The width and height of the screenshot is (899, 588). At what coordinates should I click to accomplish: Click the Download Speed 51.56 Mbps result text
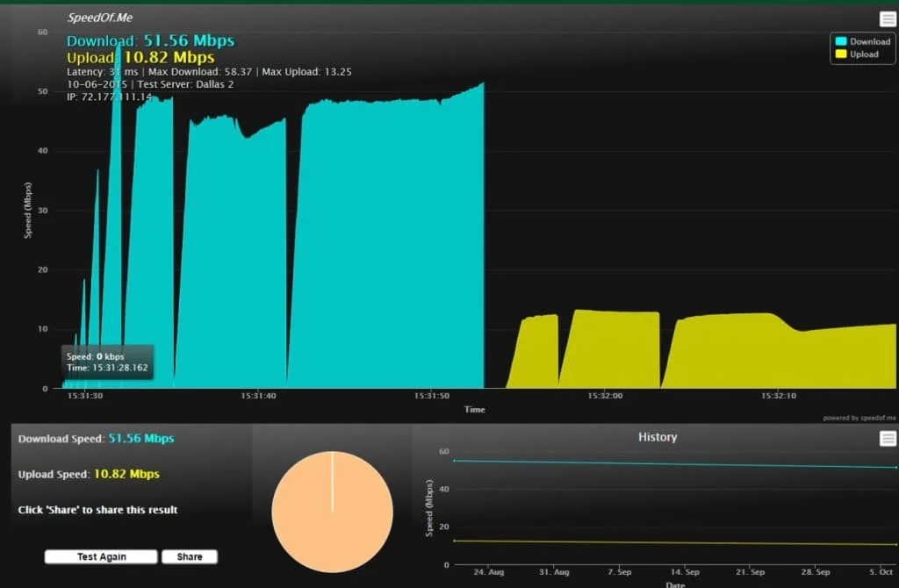96,438
